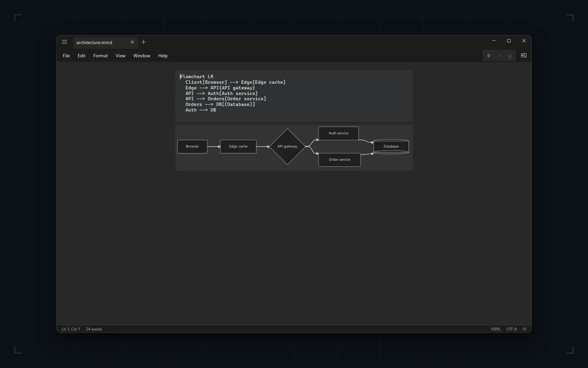Click the 24 words status entry

click(x=94, y=329)
